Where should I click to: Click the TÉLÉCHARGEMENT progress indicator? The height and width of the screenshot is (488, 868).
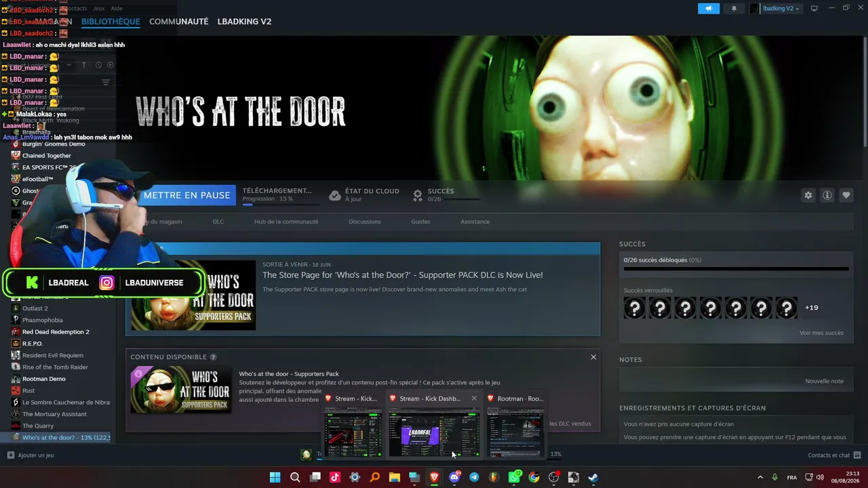click(280, 195)
